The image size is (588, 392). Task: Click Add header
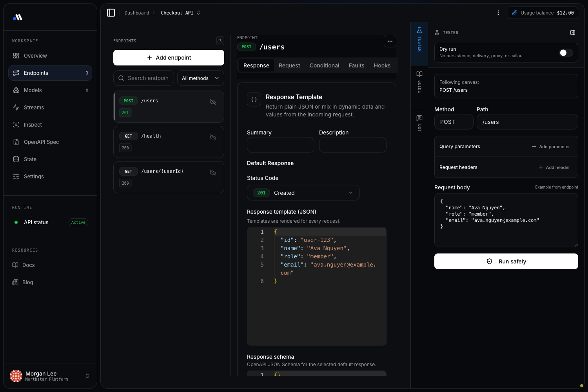[554, 167]
